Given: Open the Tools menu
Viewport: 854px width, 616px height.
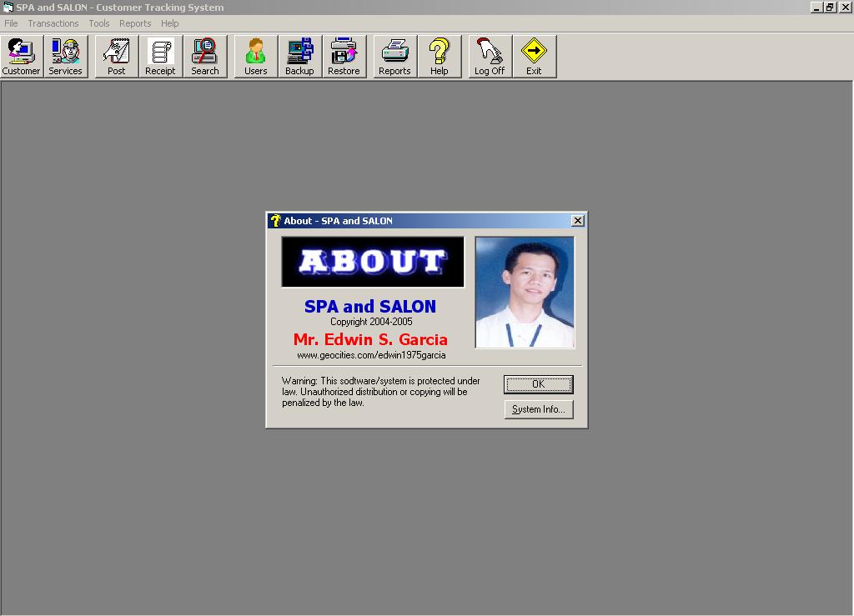Looking at the screenshot, I should point(99,23).
